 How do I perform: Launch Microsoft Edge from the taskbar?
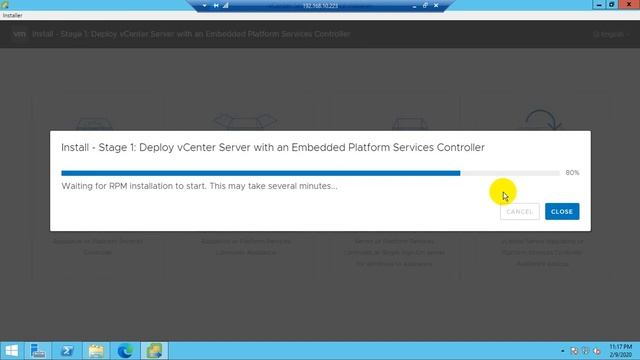125,351
